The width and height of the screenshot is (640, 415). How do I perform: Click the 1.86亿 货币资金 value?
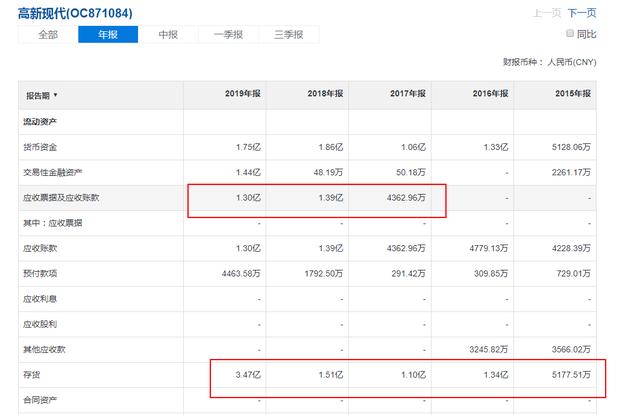coord(331,147)
